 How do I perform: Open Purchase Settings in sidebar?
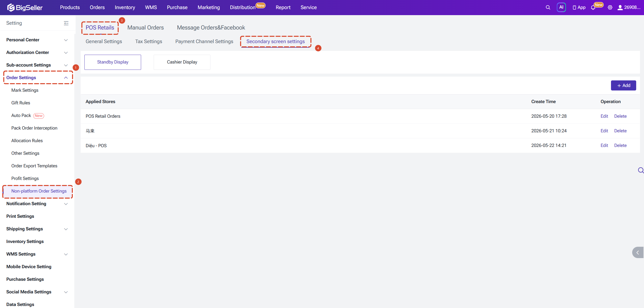coord(25,279)
